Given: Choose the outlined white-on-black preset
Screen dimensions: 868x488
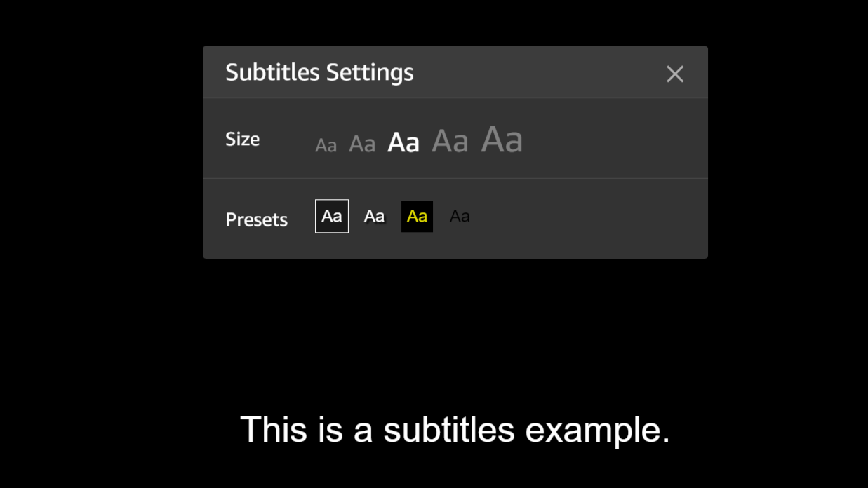Looking at the screenshot, I should (x=332, y=216).
